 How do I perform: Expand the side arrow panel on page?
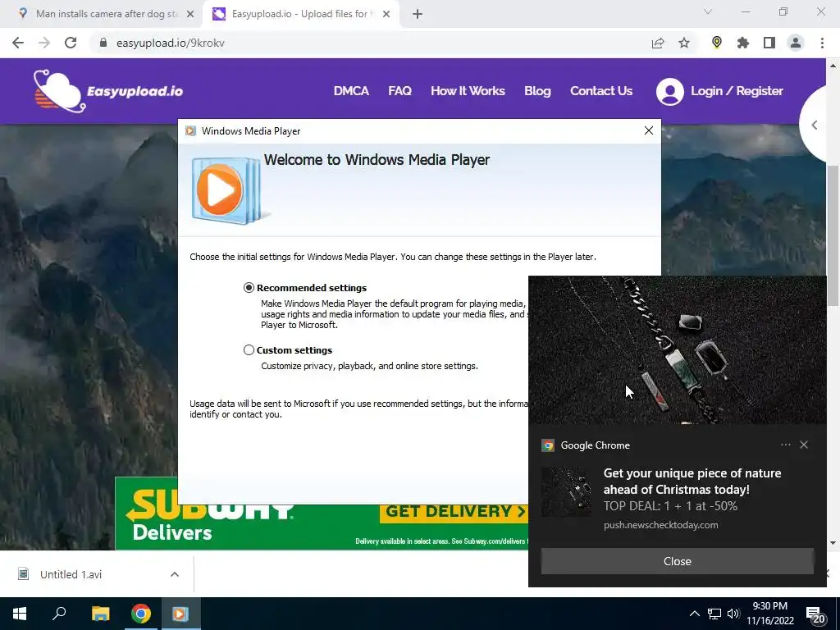coord(814,125)
